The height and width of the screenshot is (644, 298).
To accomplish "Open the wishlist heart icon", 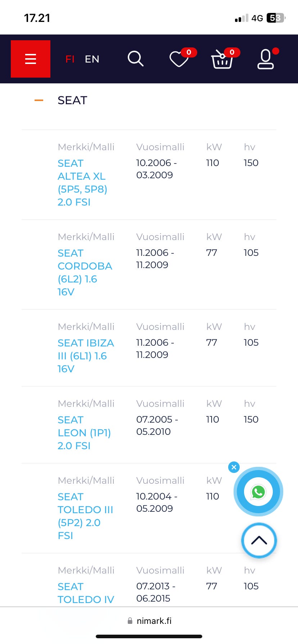I will click(179, 59).
